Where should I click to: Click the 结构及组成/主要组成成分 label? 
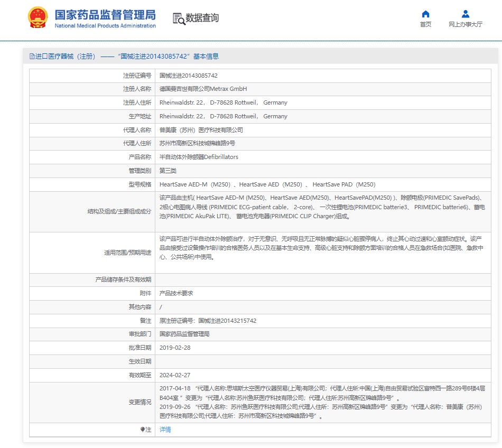point(119,211)
